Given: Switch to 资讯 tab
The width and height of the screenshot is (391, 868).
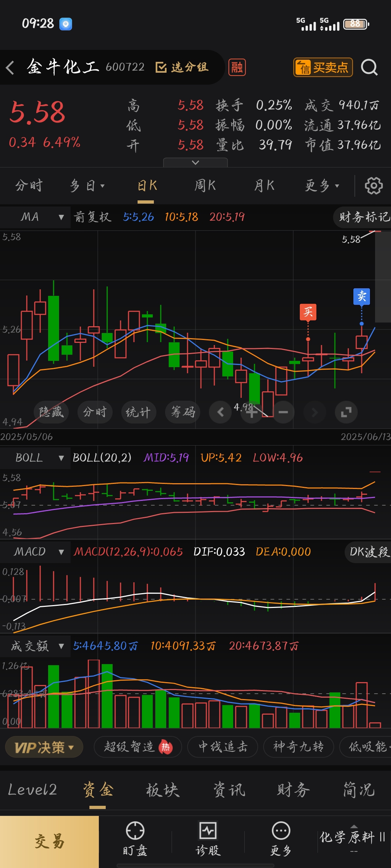Looking at the screenshot, I should coord(229,790).
